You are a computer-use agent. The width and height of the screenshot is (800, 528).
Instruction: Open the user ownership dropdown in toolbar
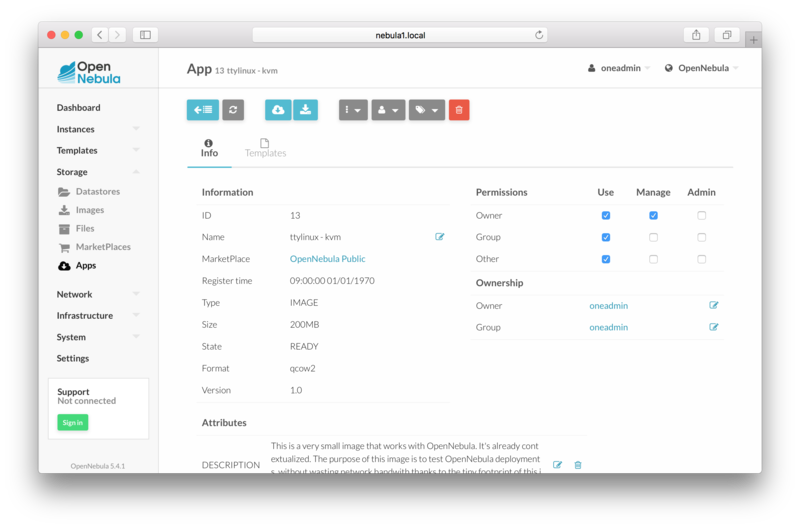click(388, 110)
